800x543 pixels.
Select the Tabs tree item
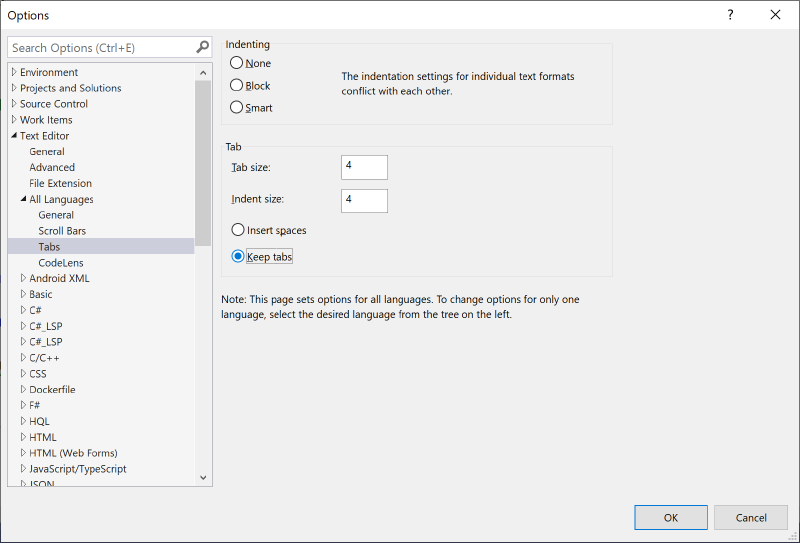click(49, 246)
